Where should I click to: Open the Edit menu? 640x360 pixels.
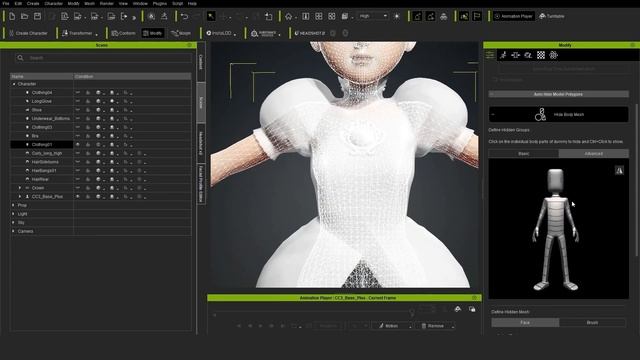pyautogui.click(x=18, y=3)
